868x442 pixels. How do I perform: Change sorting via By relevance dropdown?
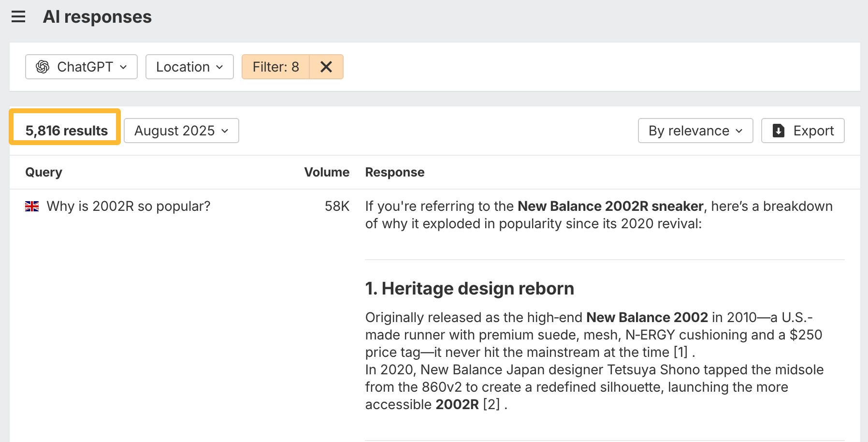click(695, 131)
